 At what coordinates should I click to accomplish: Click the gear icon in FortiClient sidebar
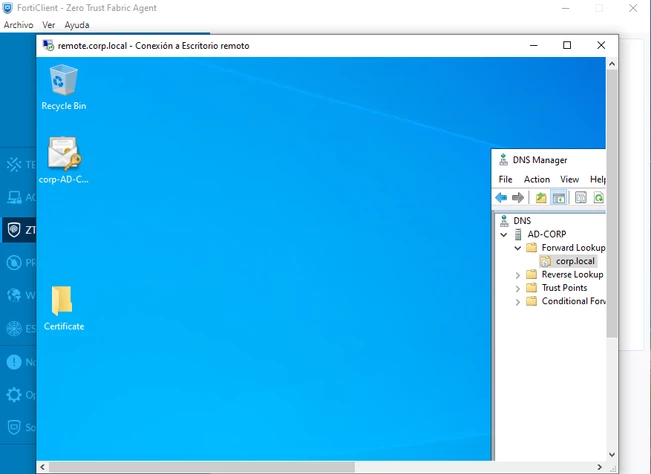[14, 394]
